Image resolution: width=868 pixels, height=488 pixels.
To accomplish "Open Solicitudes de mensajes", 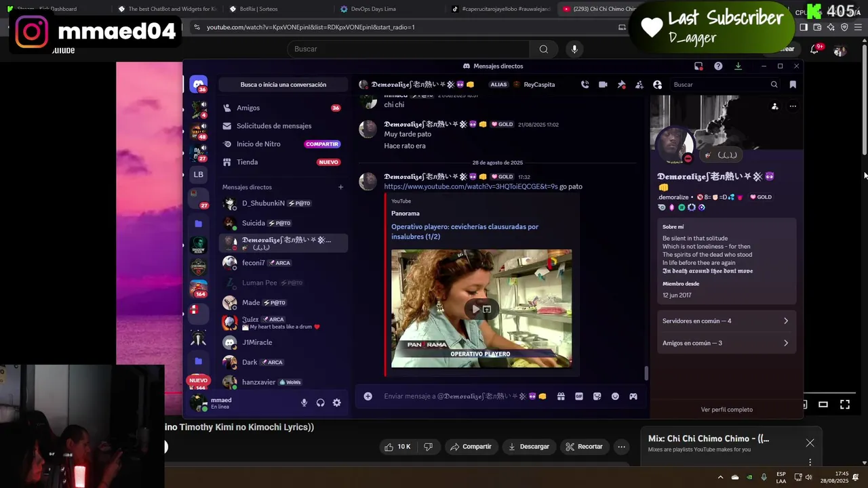I will coord(283,126).
